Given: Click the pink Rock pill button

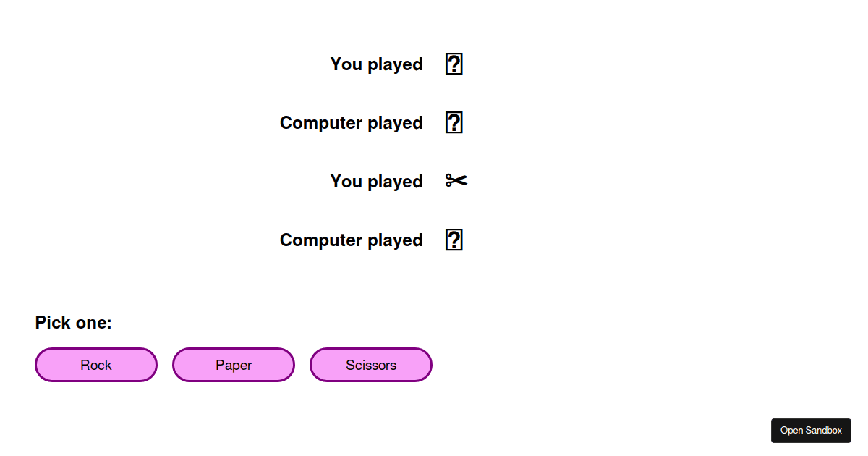Looking at the screenshot, I should coord(95,365).
